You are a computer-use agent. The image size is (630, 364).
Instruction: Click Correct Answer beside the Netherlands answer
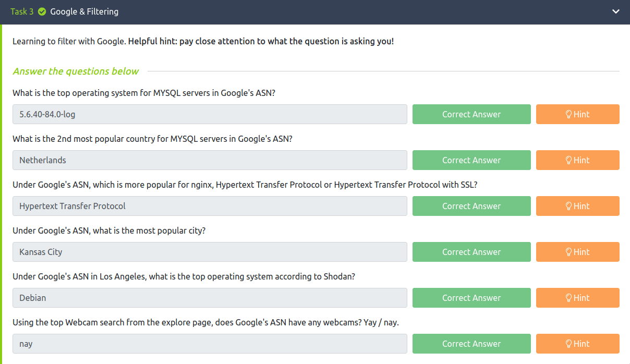pyautogui.click(x=471, y=160)
